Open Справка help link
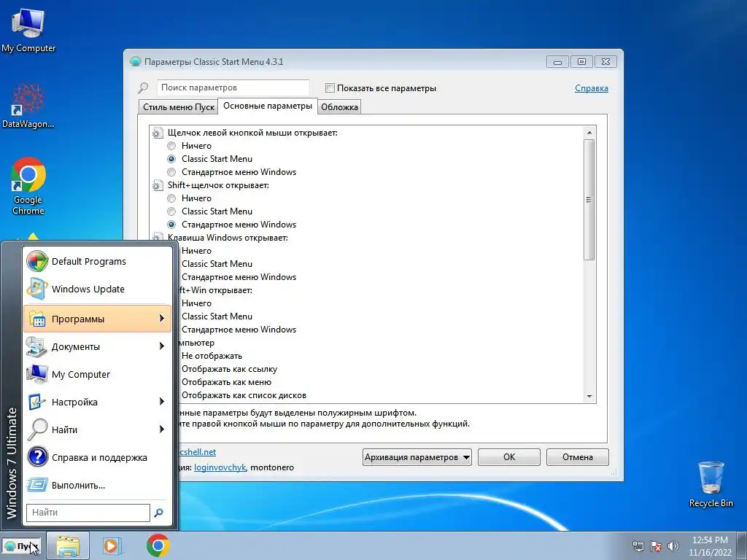Screen dimensions: 747x560 [x=591, y=88]
